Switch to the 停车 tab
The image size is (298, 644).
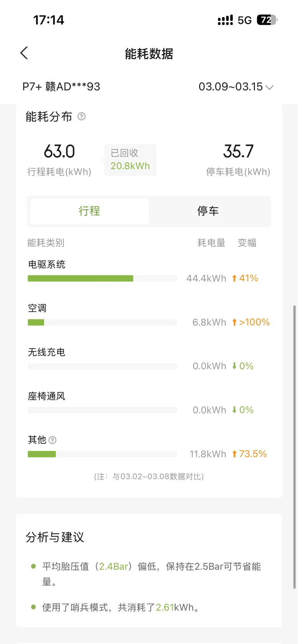(208, 211)
